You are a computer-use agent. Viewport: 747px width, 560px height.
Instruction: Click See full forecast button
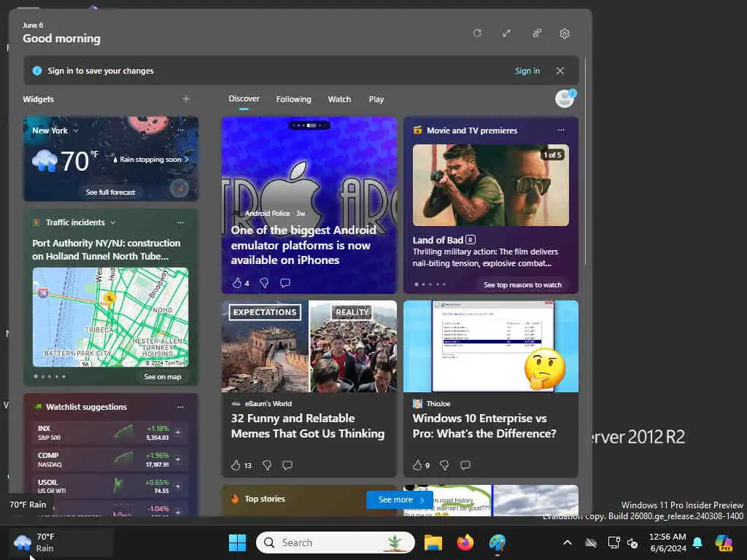coord(110,192)
